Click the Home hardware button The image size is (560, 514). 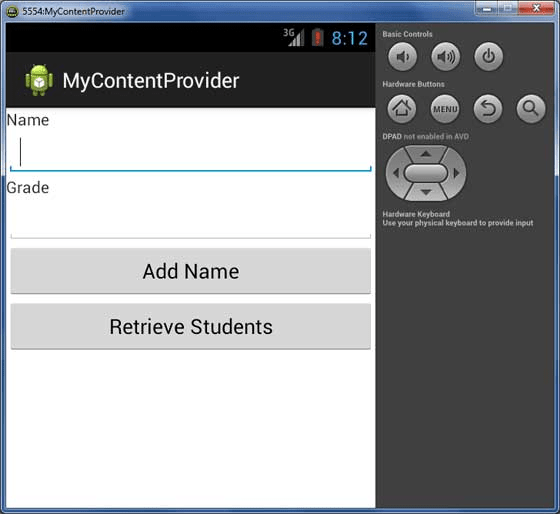402,109
